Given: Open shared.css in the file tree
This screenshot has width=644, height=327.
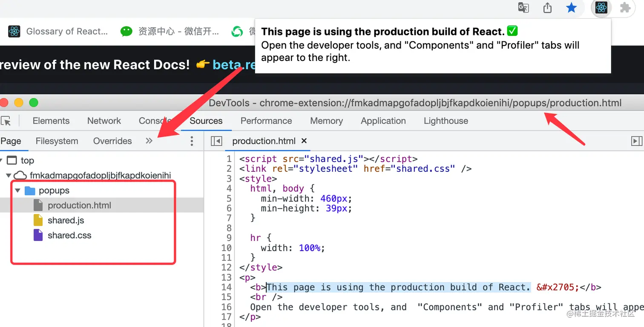Looking at the screenshot, I should (69, 235).
